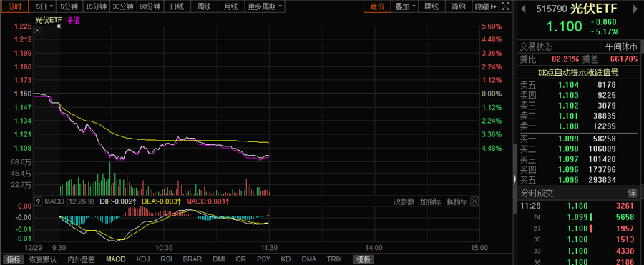Switch to 日线 daily chart tab
Screen dimensions: 644x265
[177, 6]
